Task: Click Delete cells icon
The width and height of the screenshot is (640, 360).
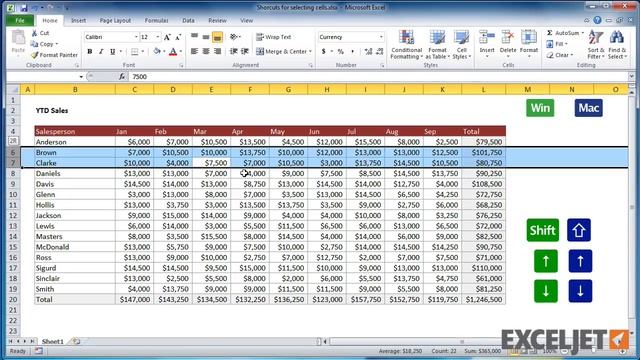Action: pos(508,38)
